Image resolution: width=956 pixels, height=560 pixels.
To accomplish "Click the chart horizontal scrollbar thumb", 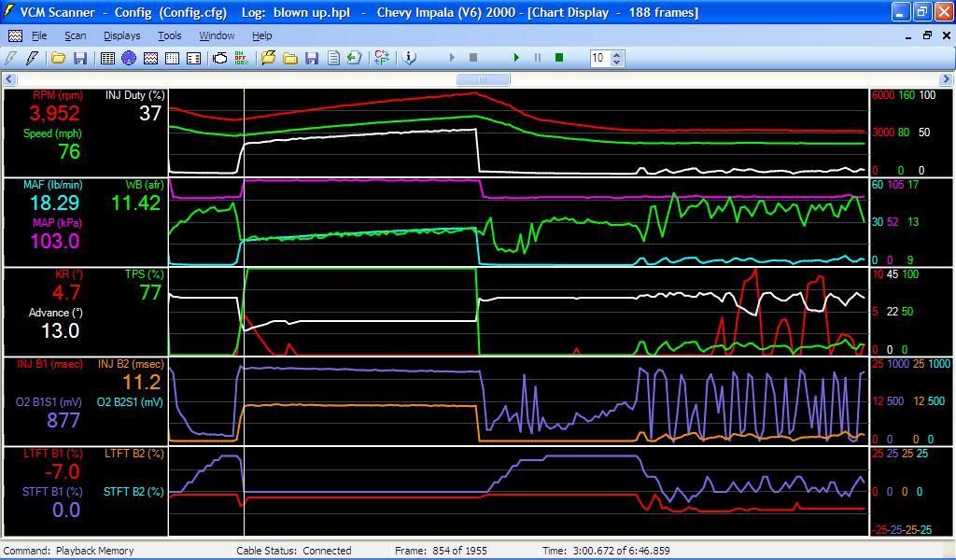I will tap(483, 79).
